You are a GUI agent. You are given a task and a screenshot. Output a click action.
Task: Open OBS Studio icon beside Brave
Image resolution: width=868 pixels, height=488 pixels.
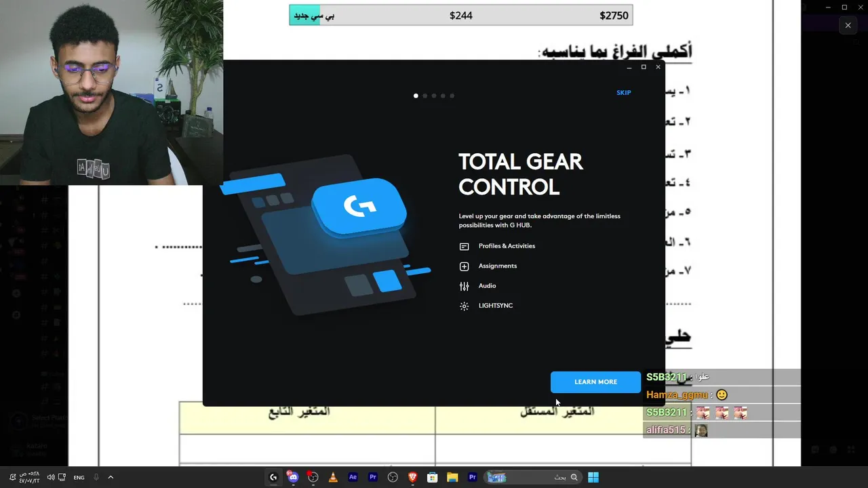tap(393, 477)
